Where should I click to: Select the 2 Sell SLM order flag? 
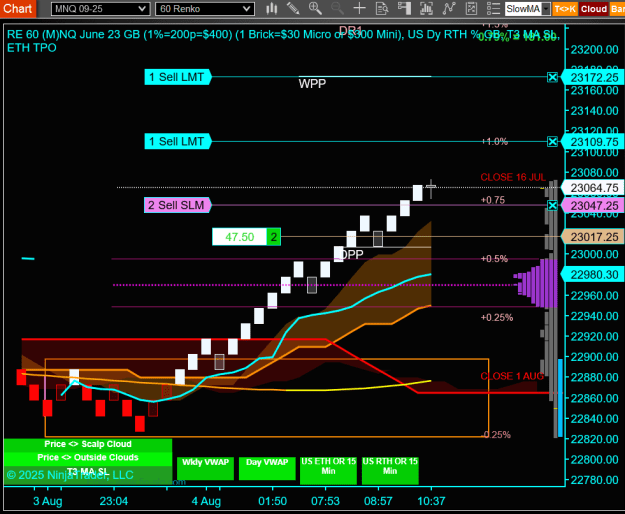(178, 205)
